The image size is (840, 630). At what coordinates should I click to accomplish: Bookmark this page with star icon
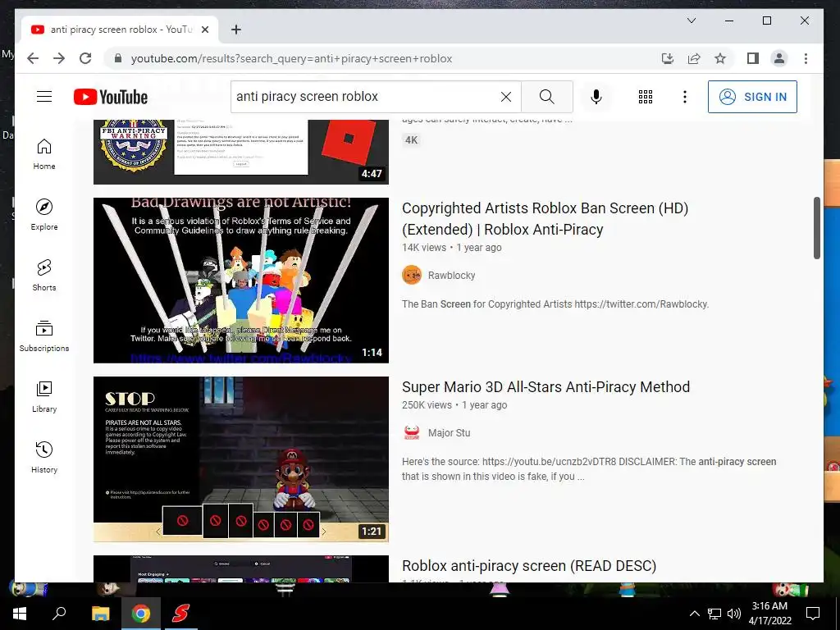720,58
